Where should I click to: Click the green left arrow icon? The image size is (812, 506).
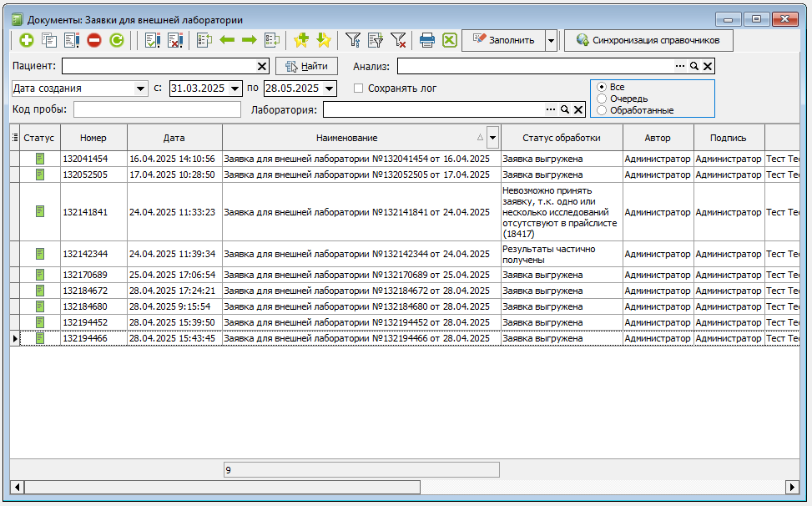click(x=227, y=40)
